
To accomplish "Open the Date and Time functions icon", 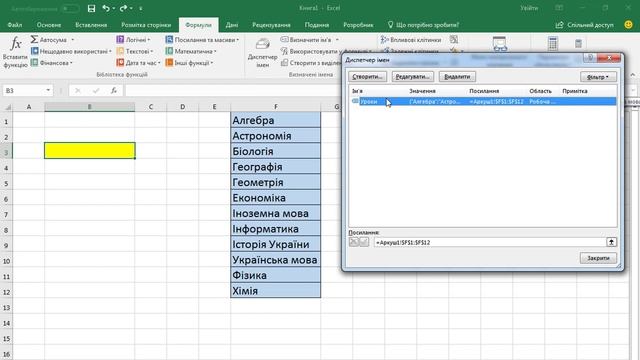I will (x=120, y=62).
